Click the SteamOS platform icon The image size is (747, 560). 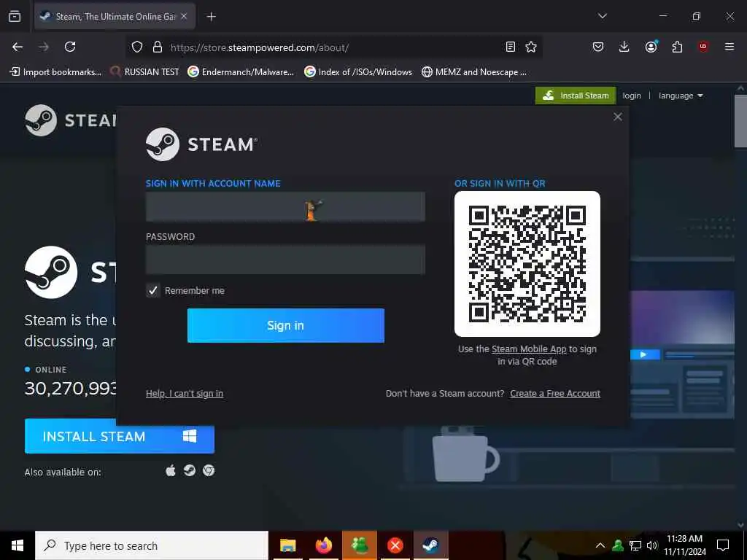click(x=190, y=470)
